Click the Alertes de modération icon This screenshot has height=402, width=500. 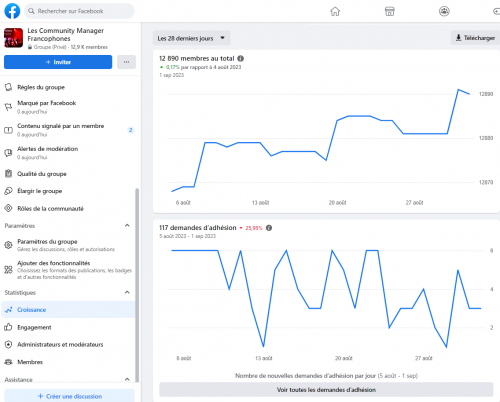click(x=8, y=153)
